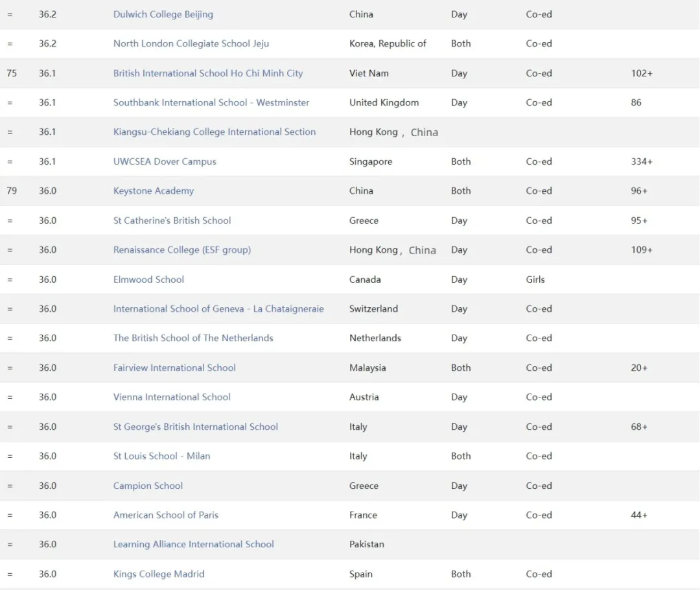Click the Keystone Academy school link
The width and height of the screenshot is (700, 590).
[153, 191]
